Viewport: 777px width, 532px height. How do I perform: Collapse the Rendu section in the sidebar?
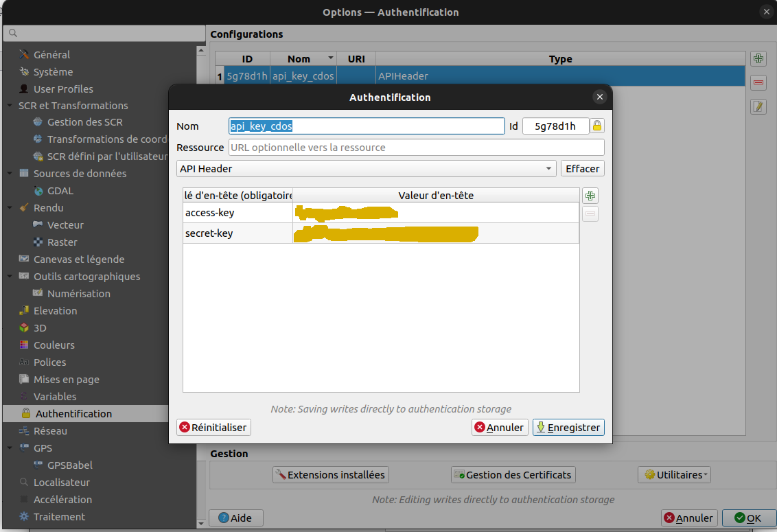11,207
